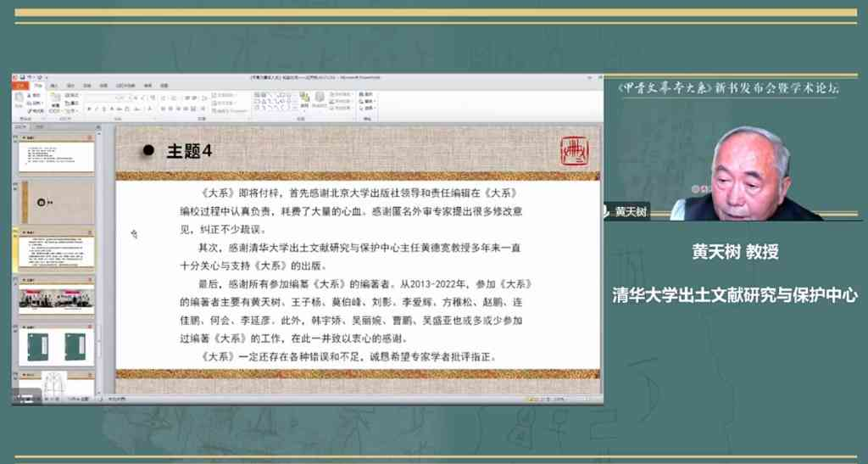Click the Replace button in Editing group
This screenshot has height=464, width=868.
tap(368, 101)
